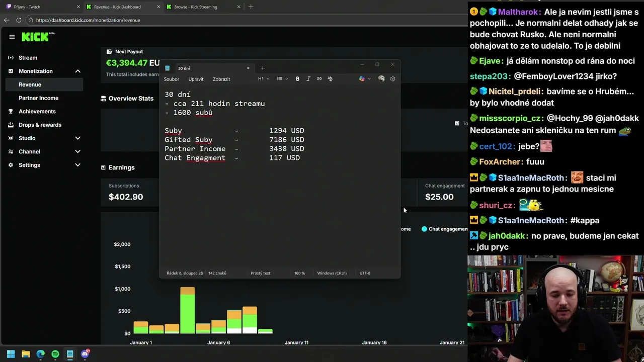The height and width of the screenshot is (362, 644).
Task: Click username FoxArcher in chat
Action: click(500, 162)
